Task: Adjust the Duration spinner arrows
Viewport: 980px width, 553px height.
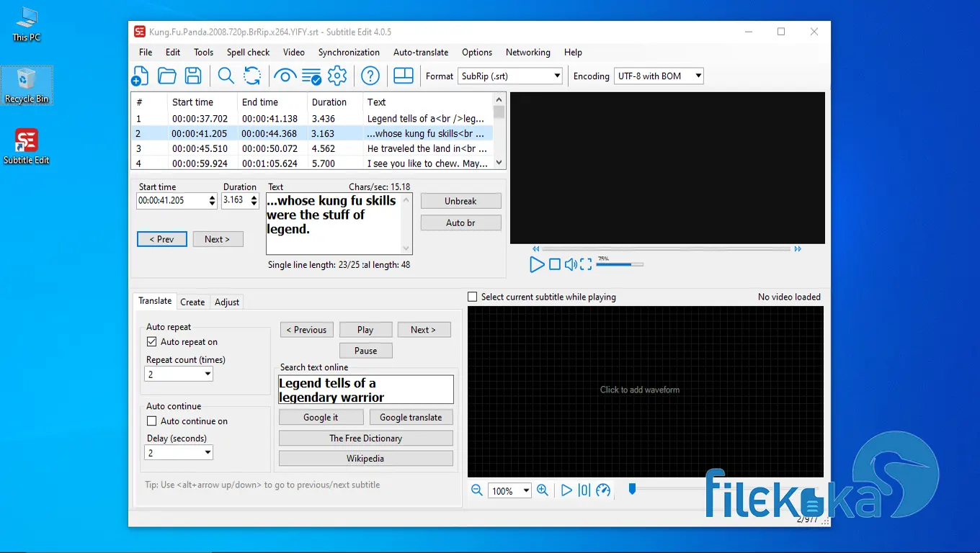Action: [x=254, y=201]
